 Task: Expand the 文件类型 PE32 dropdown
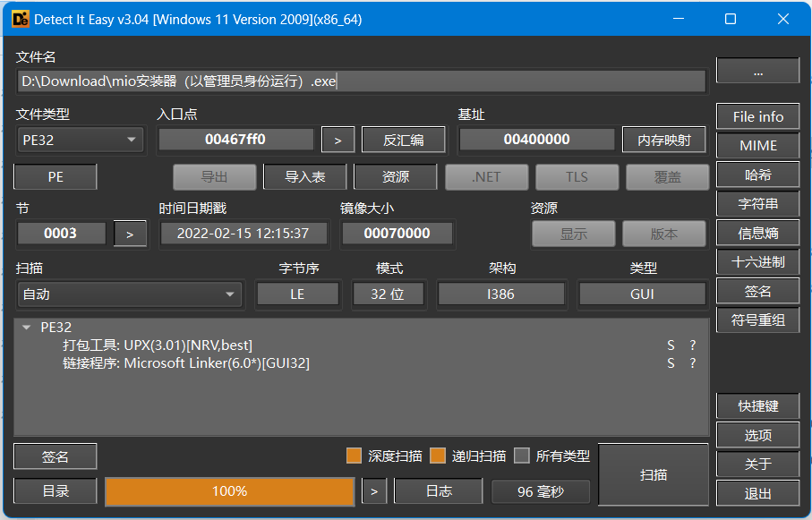(x=81, y=140)
